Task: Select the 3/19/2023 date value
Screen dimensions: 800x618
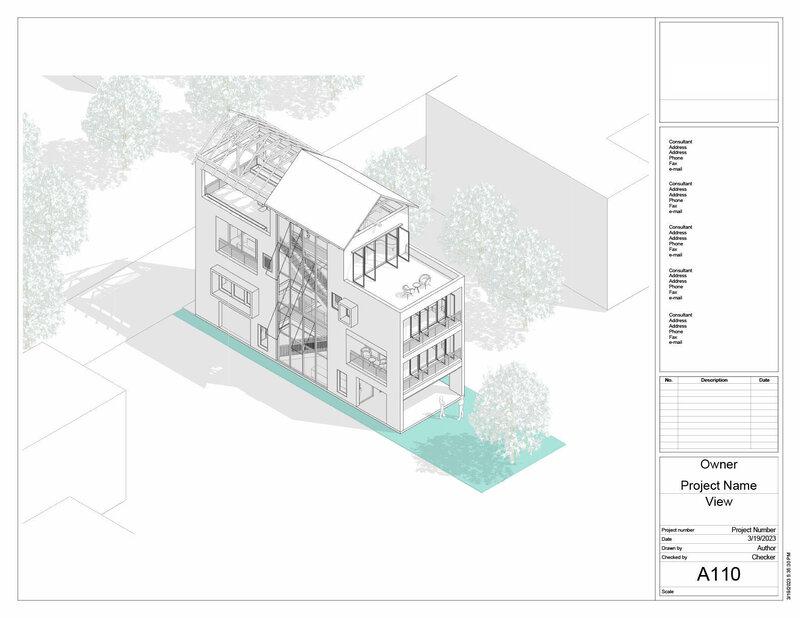Action: coord(762,538)
